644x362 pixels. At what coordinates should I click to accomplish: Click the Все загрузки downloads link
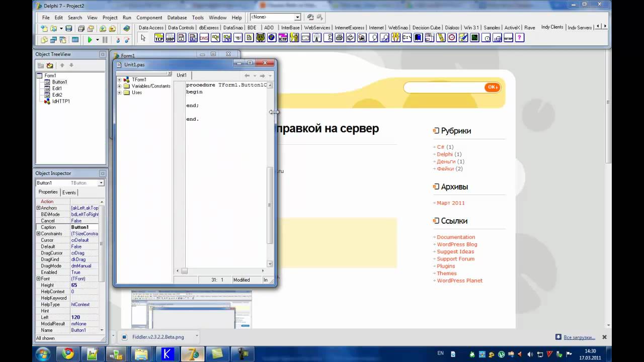pyautogui.click(x=579, y=337)
